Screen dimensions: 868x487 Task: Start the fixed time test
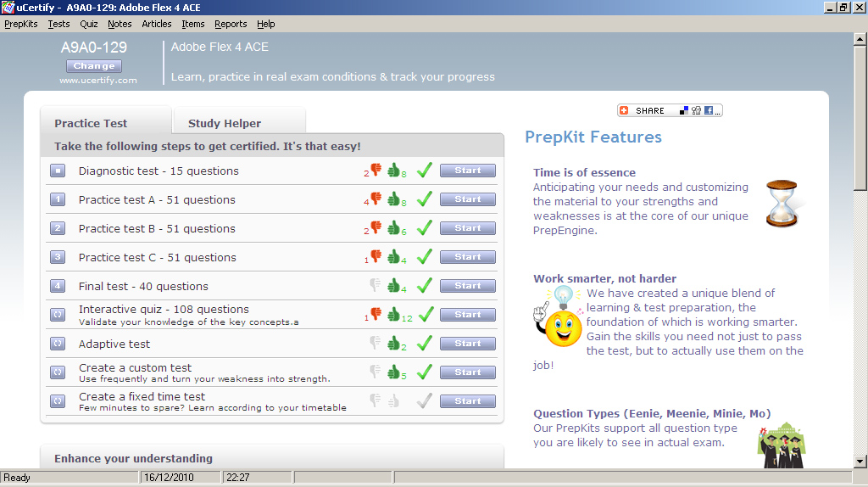(x=468, y=401)
